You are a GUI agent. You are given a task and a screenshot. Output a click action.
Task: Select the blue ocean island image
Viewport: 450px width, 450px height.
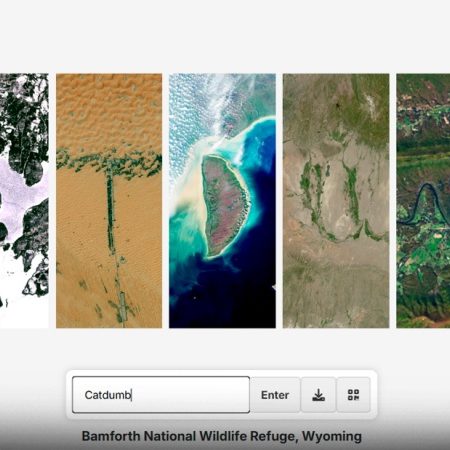(222, 201)
